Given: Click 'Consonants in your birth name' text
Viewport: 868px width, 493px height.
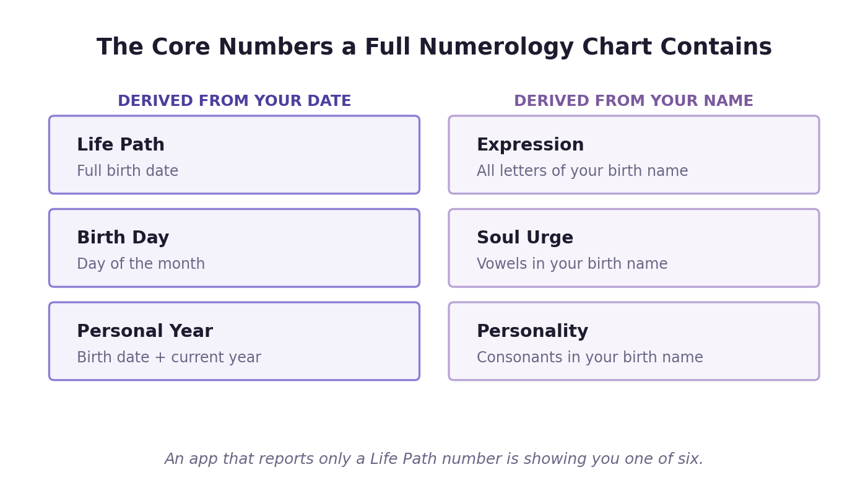Looking at the screenshot, I should (590, 358).
